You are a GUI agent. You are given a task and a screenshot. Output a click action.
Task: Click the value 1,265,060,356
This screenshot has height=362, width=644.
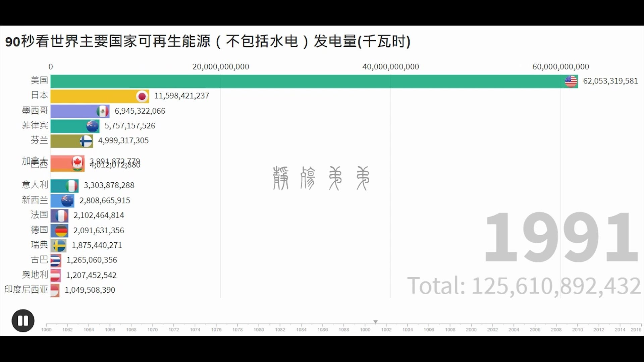coord(92,260)
